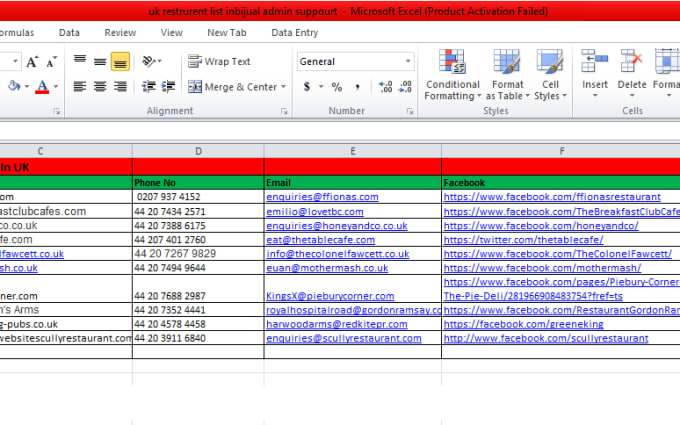Screen dimensions: 680x425
Task: Click Delete cells icon
Action: (631, 61)
